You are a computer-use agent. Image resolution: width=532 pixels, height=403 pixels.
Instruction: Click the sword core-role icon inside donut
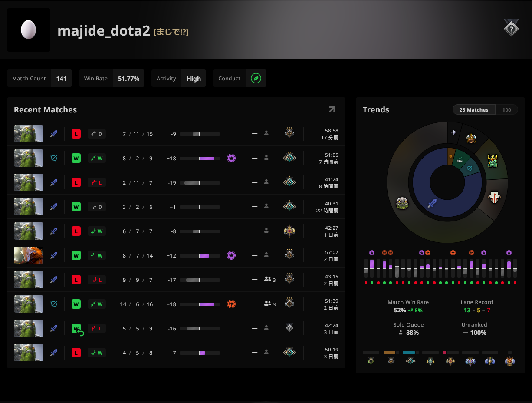pos(432,203)
